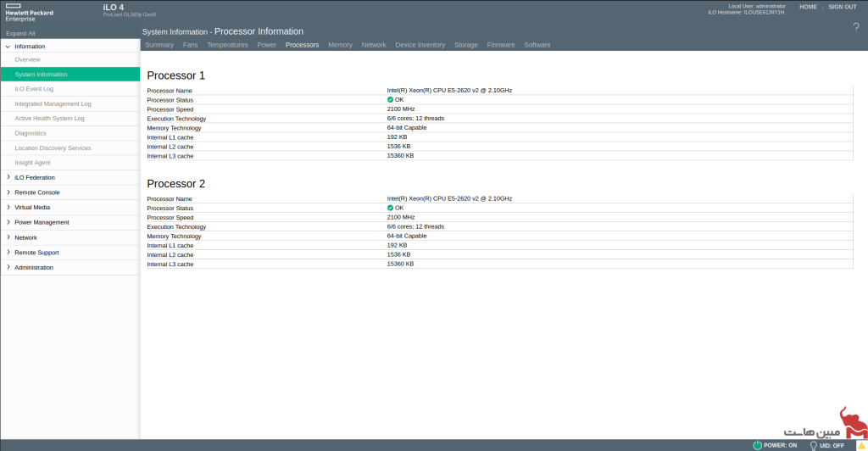Screen dimensions: 868x451
Task: Expand the Power Management section
Action: 8,222
